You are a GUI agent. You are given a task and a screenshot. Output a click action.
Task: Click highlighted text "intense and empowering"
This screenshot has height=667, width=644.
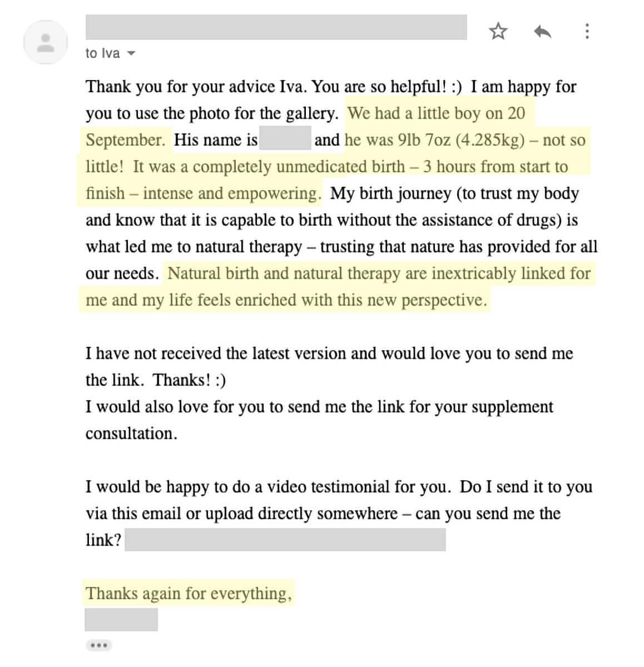click(229, 193)
